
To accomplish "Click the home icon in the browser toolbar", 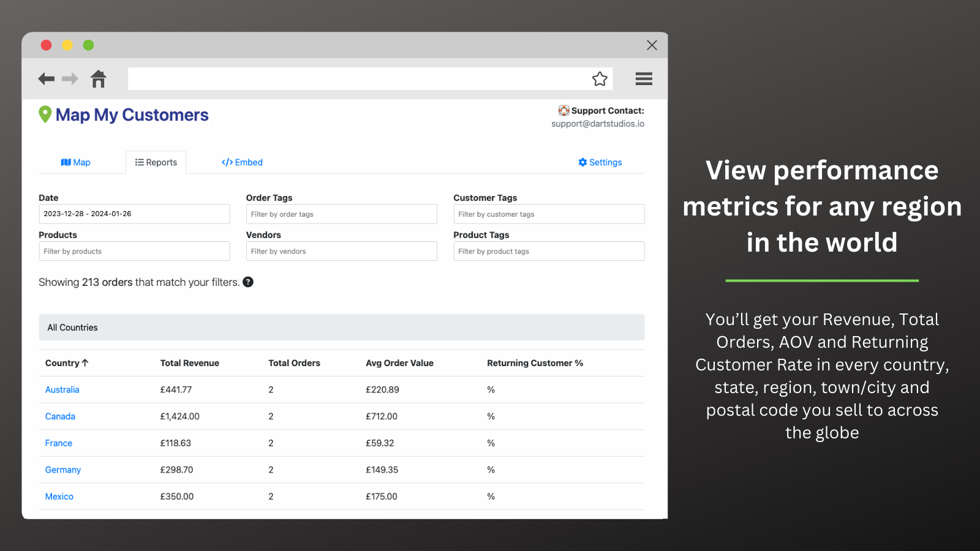I will pos(98,78).
